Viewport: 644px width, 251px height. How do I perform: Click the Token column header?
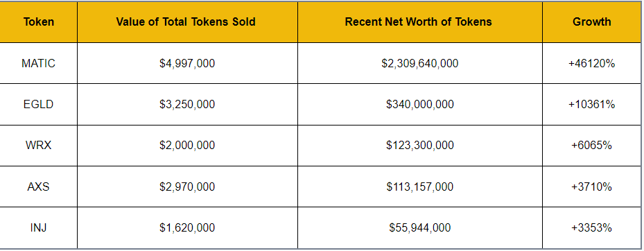39,21
